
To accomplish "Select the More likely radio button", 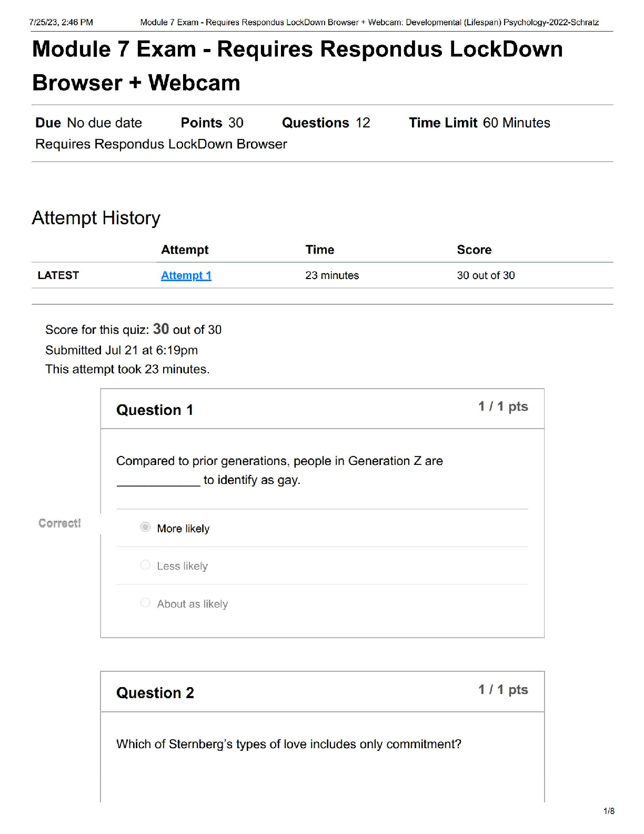I will [x=145, y=527].
